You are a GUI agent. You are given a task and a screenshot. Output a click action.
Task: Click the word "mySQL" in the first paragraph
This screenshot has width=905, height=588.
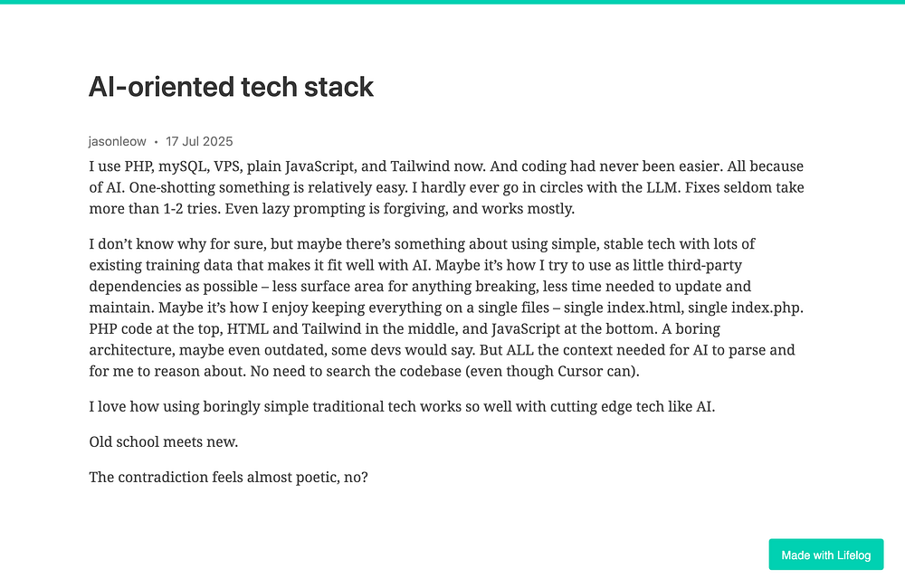183,166
